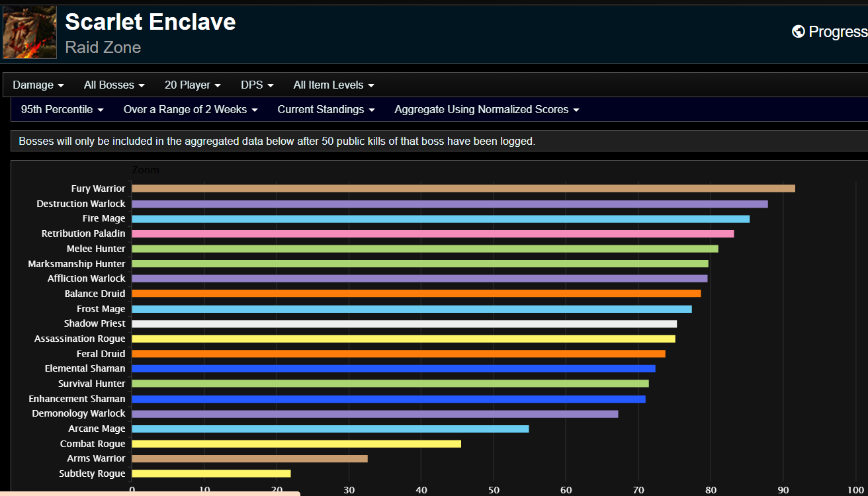Click the Assassination Rogue bar
The image size is (868, 496).
(x=404, y=339)
